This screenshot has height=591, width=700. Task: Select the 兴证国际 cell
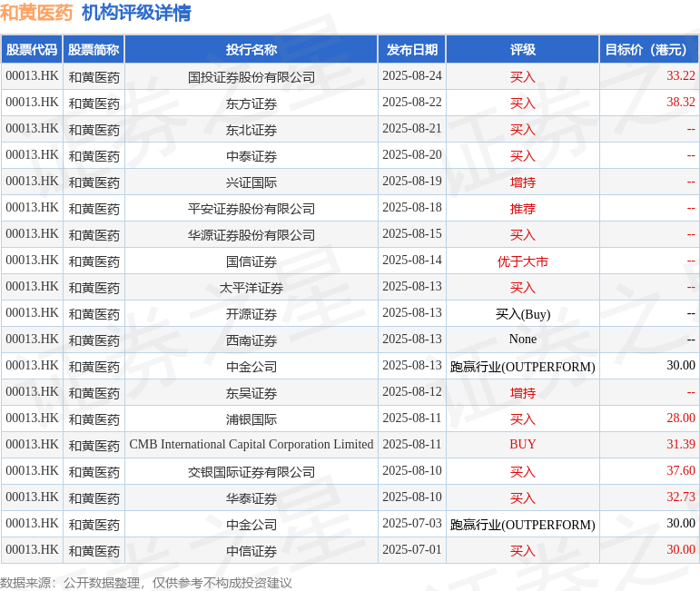point(251,182)
